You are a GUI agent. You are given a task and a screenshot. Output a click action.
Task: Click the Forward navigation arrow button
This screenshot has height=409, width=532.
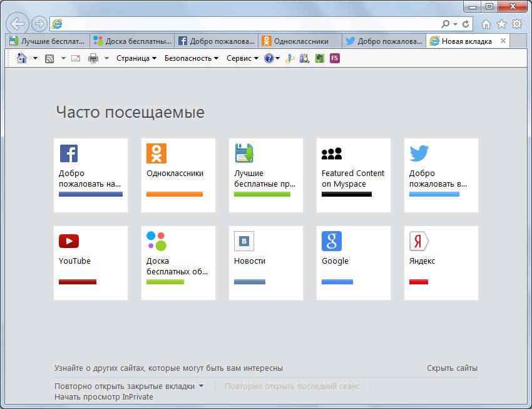[39, 24]
